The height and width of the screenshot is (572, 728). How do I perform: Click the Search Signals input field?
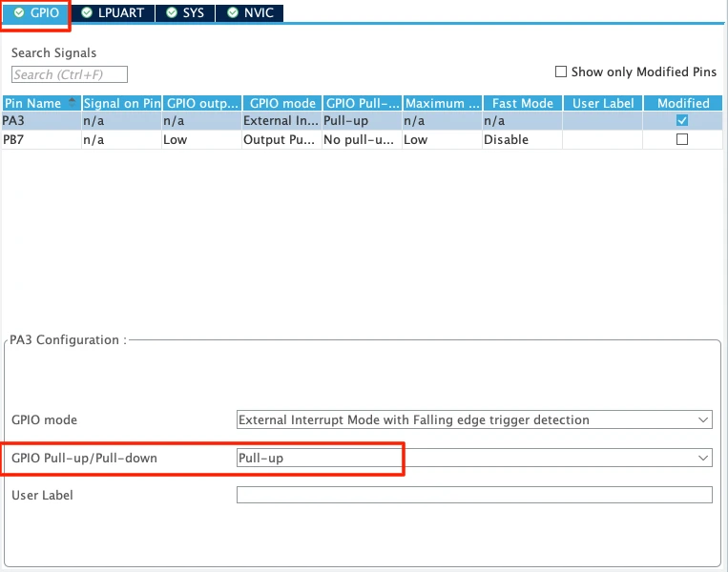coord(69,74)
